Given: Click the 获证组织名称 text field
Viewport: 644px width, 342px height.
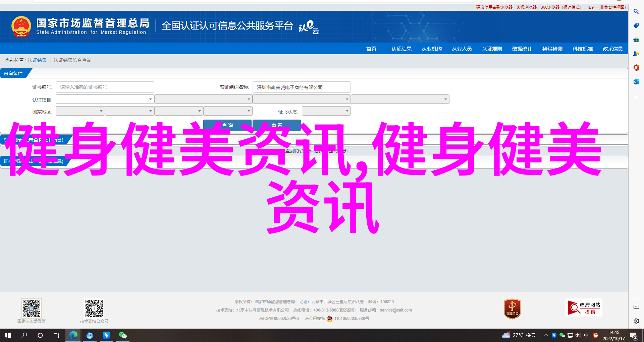Looking at the screenshot, I should 301,87.
